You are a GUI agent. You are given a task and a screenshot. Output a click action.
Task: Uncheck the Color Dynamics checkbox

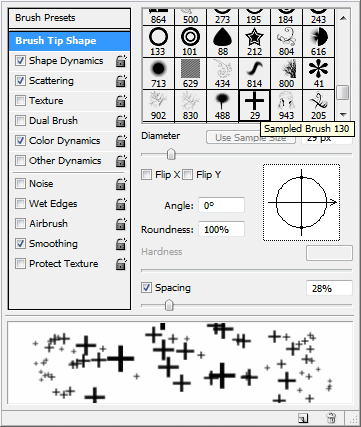coord(20,141)
